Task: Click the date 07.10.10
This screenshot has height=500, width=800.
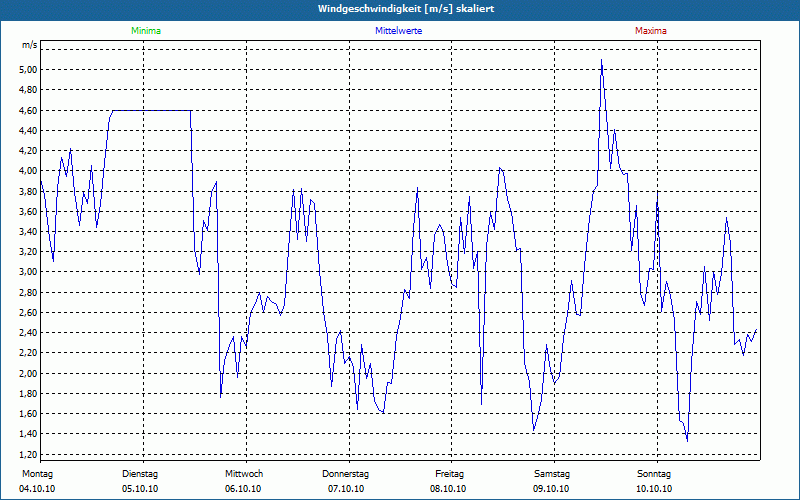Action: [x=346, y=489]
